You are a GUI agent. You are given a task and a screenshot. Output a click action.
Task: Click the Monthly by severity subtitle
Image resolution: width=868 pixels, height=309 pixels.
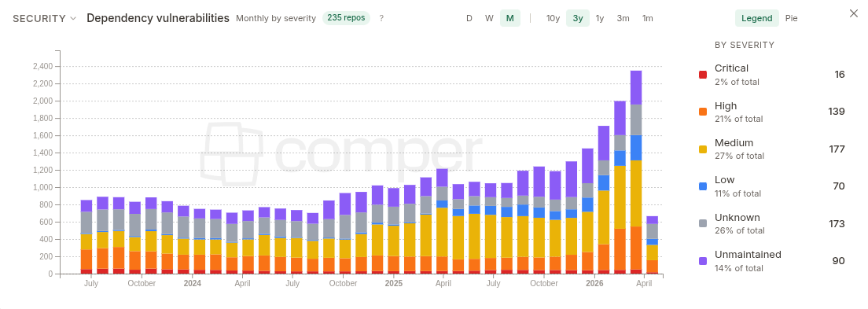coord(276,18)
